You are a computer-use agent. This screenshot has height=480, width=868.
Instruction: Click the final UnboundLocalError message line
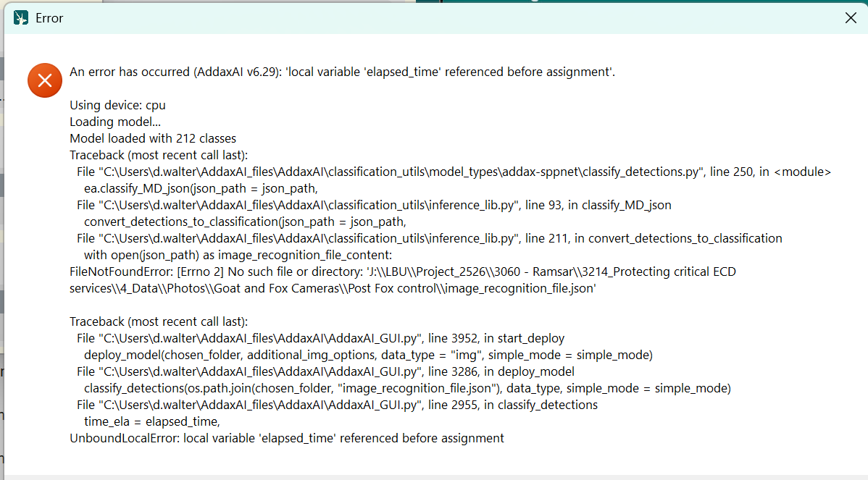[x=286, y=438]
